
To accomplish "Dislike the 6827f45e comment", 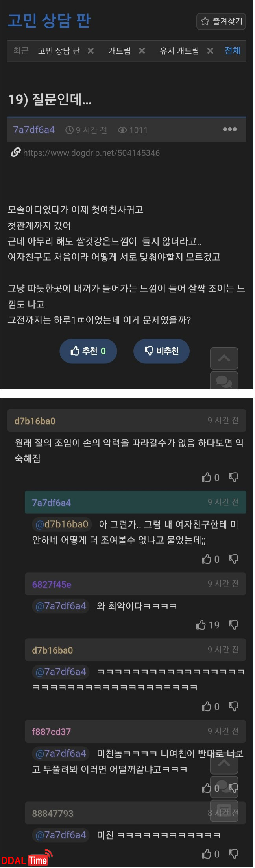I will tap(234, 625).
